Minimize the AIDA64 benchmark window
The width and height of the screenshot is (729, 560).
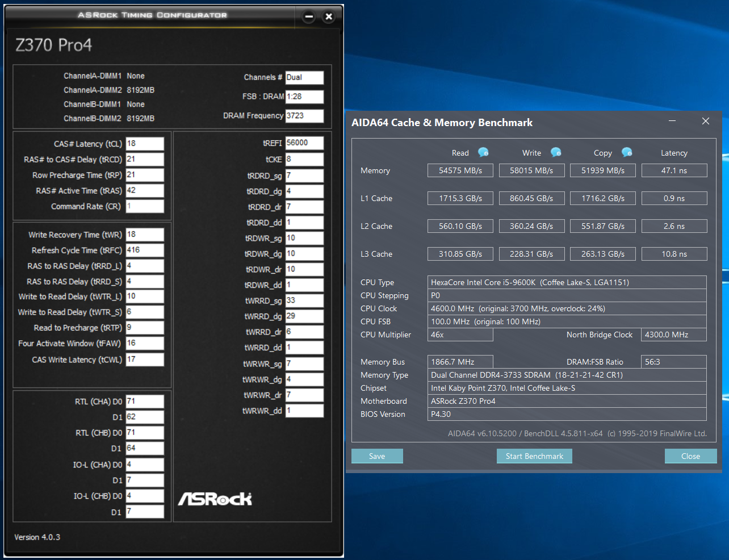672,121
